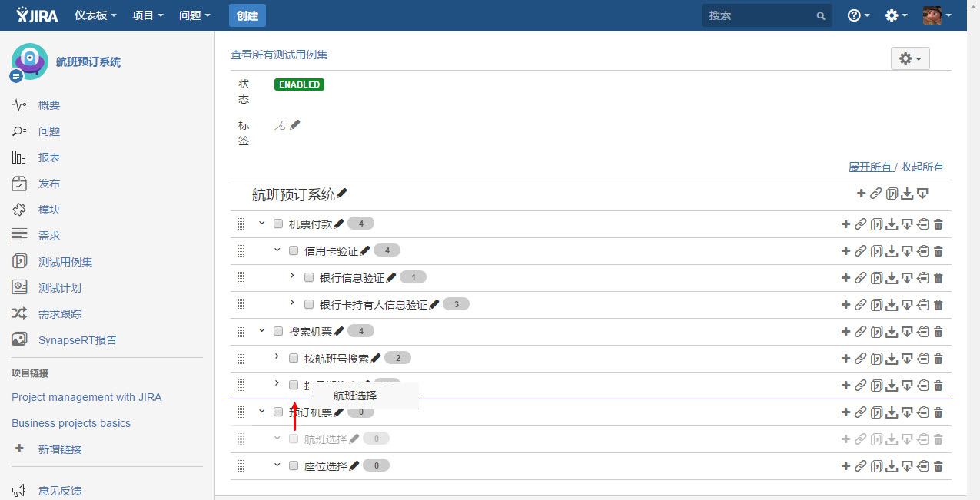The width and height of the screenshot is (980, 500).
Task: Click the download icon in 信用卡验证 row
Action: (x=892, y=251)
